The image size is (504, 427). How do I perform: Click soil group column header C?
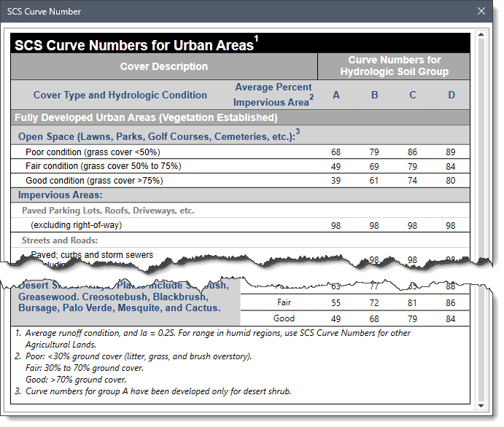tap(413, 95)
